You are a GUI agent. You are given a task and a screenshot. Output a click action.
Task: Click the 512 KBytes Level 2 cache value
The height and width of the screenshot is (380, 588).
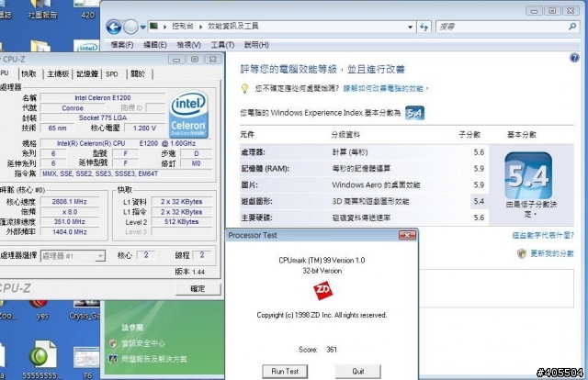182,222
